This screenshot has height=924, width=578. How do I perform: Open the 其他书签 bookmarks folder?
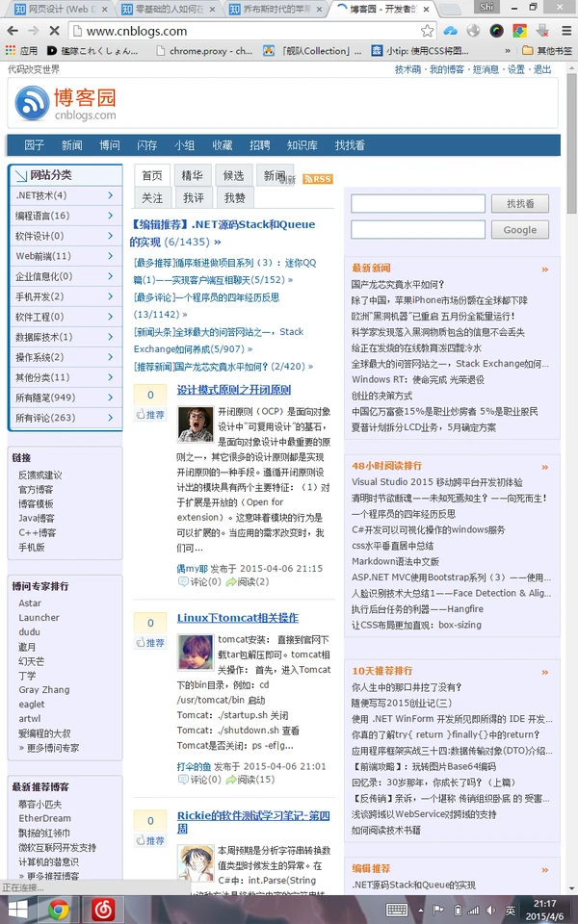tap(547, 51)
